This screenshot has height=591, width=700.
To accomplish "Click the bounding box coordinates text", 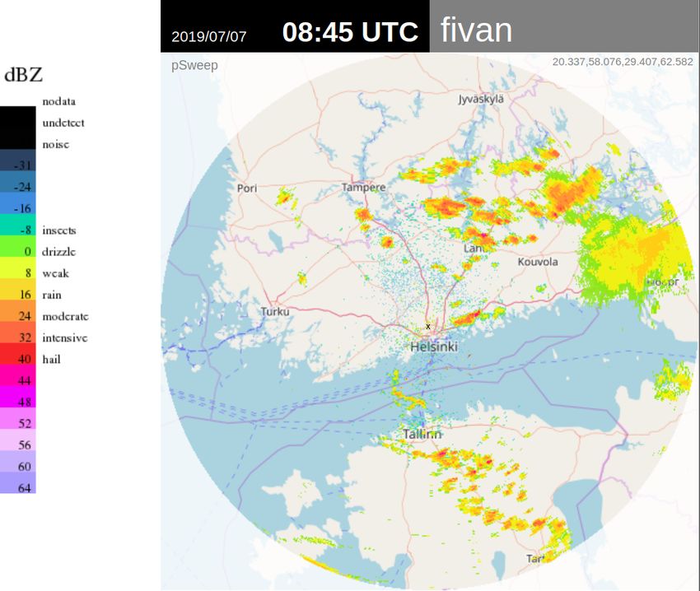I will 623,62.
